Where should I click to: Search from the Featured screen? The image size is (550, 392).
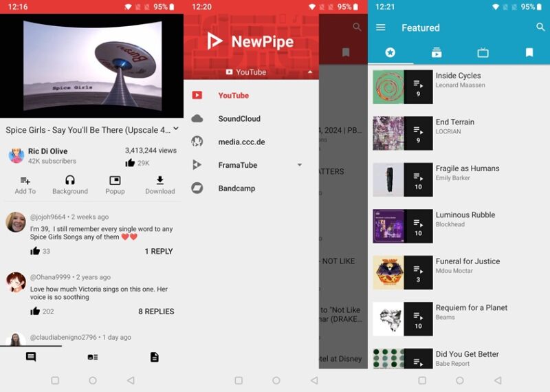coord(540,27)
